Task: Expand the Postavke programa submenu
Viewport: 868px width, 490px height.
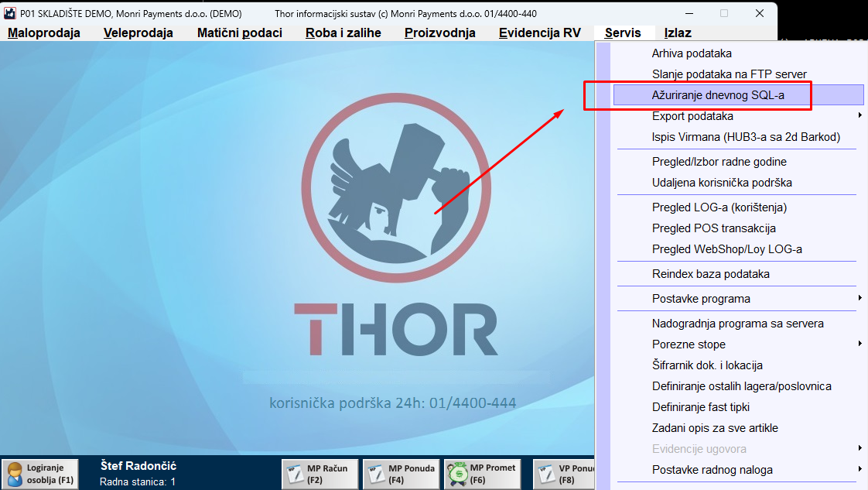Action: (x=739, y=299)
